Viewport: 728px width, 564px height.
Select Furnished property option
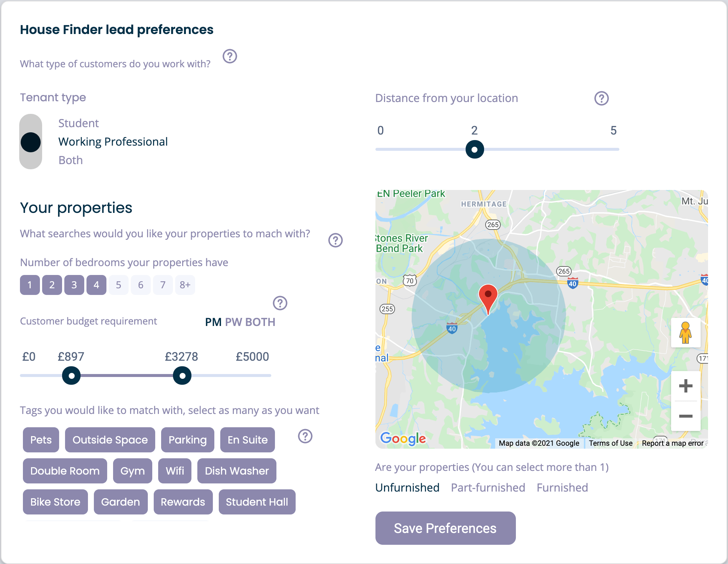coord(562,487)
